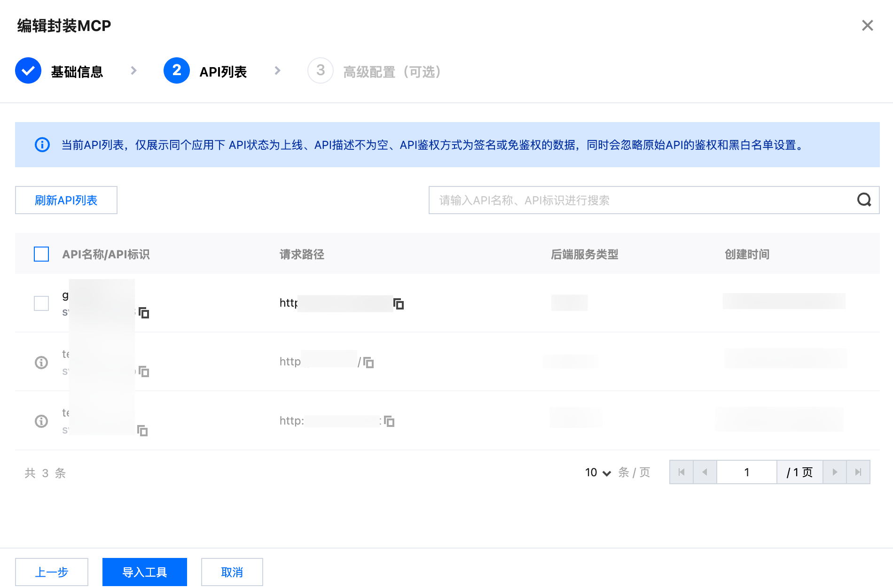This screenshot has width=893, height=588.
Task: Close the 编辑封装MCP dialog
Action: (867, 25)
